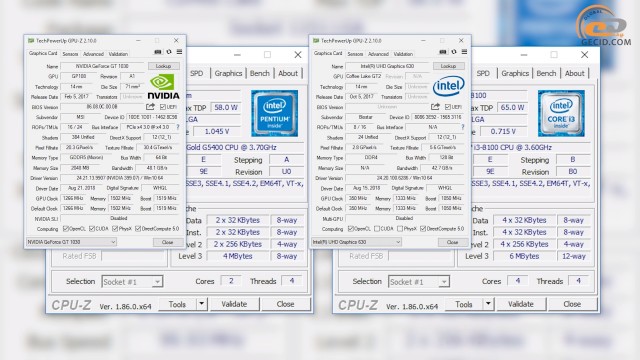640x360 pixels.
Task: Open hamburger menu in NVIDIA GPU-Z window
Action: click(x=179, y=52)
